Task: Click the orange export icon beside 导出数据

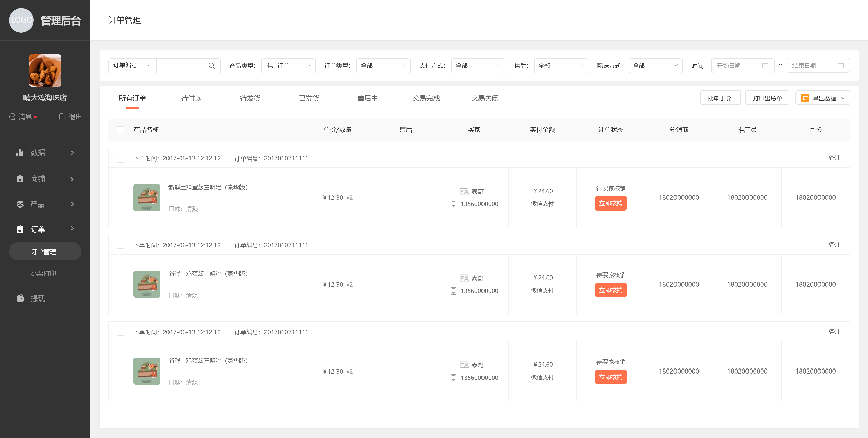Action: tap(805, 98)
